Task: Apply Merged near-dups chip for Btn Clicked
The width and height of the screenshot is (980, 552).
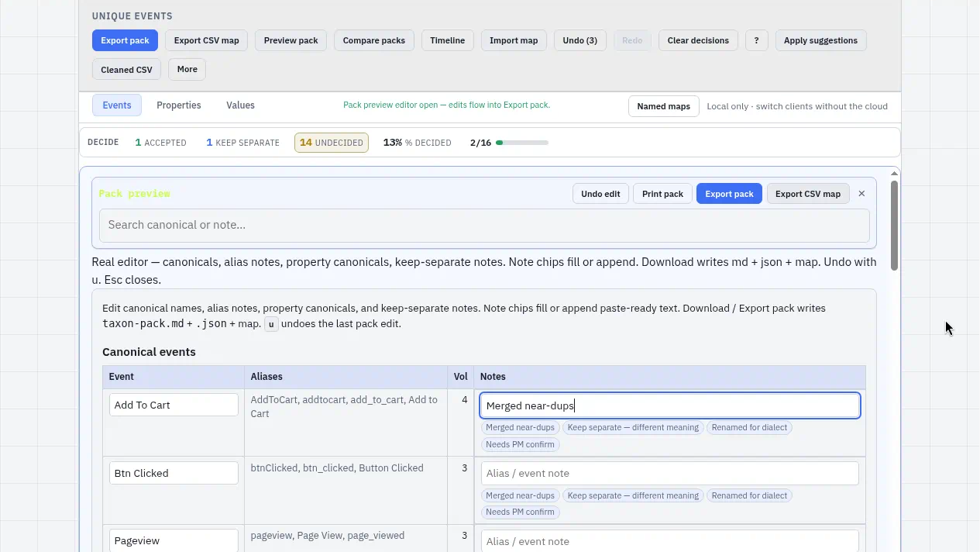Action: (x=520, y=495)
